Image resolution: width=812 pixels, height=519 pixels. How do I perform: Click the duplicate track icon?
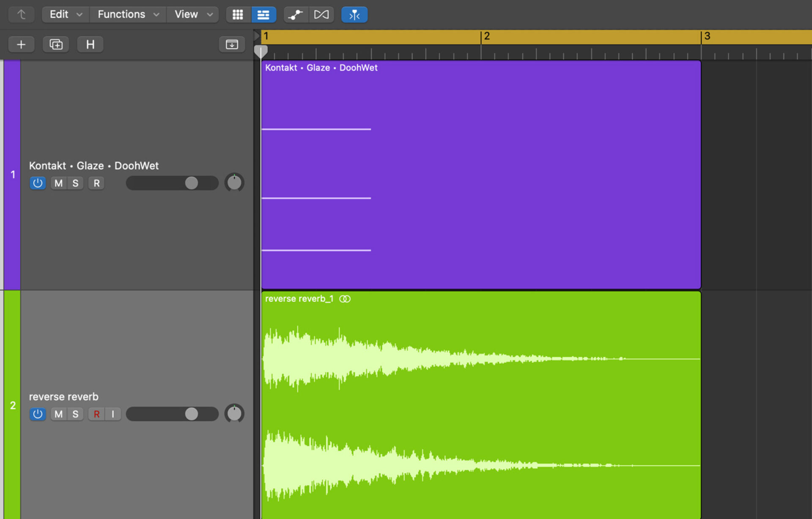(x=55, y=44)
